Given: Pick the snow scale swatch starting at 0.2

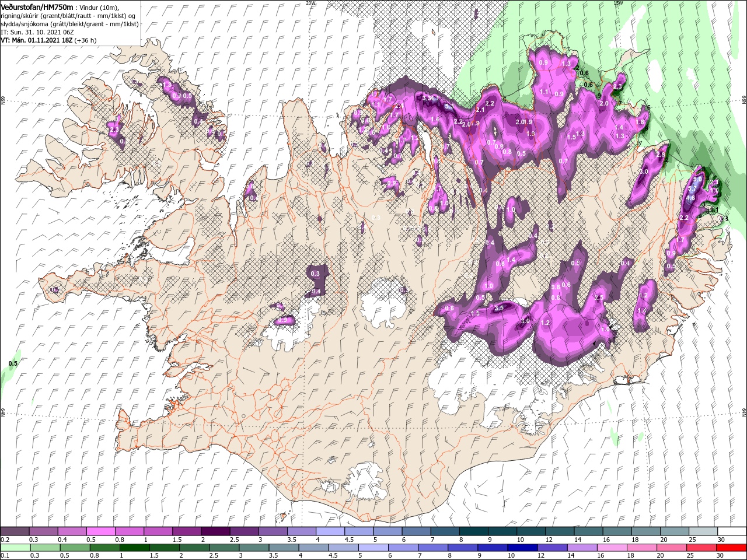Looking at the screenshot, I should tap(15, 531).
